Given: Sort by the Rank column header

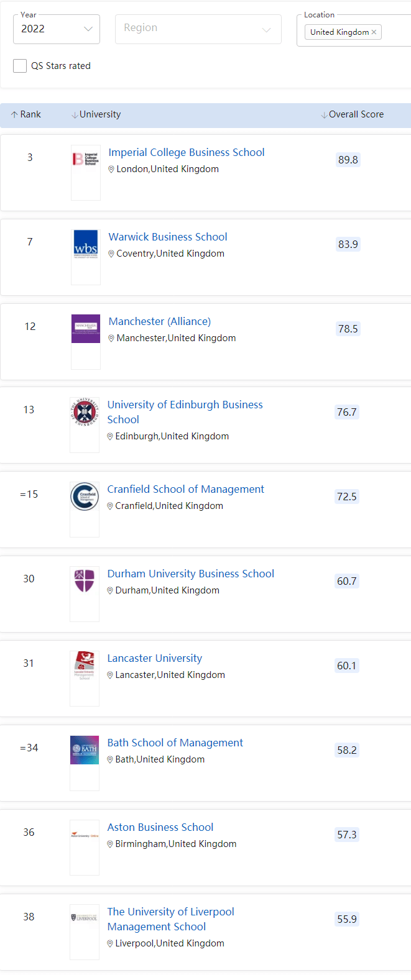Looking at the screenshot, I should (26, 115).
